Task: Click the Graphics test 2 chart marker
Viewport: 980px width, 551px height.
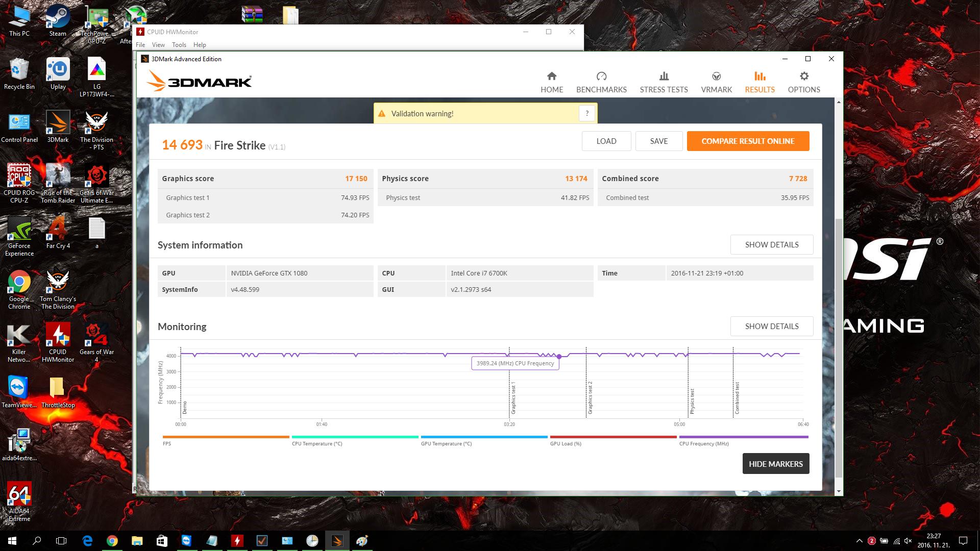Action: tap(590, 398)
